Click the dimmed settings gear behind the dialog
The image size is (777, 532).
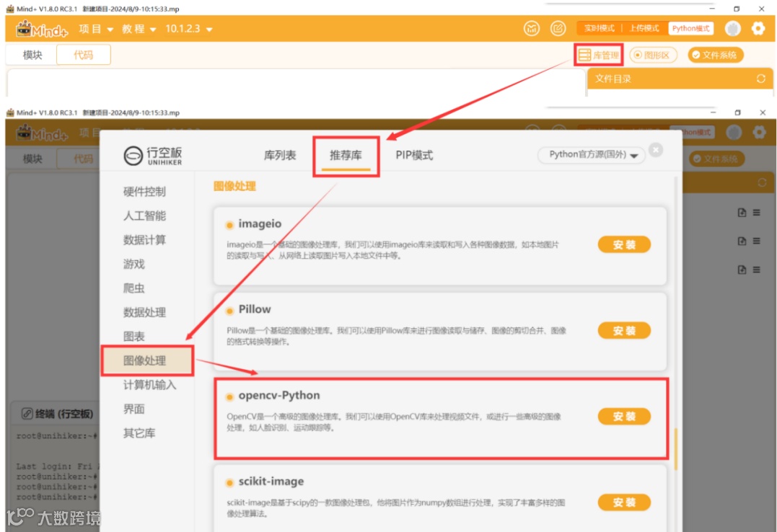[x=759, y=132]
